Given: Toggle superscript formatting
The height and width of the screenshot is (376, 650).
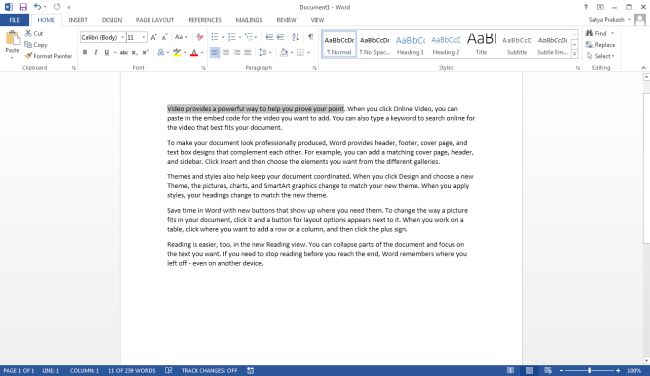Looking at the screenshot, I should tap(145, 52).
